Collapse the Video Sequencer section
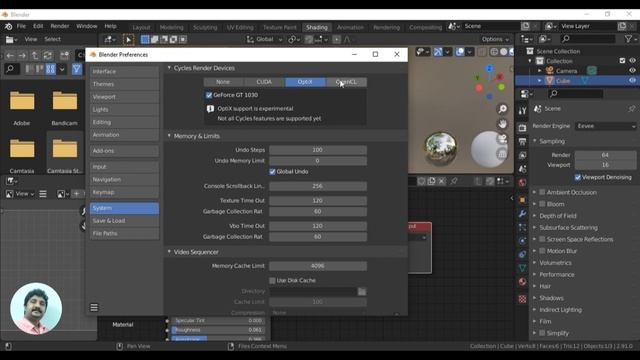 (169, 252)
